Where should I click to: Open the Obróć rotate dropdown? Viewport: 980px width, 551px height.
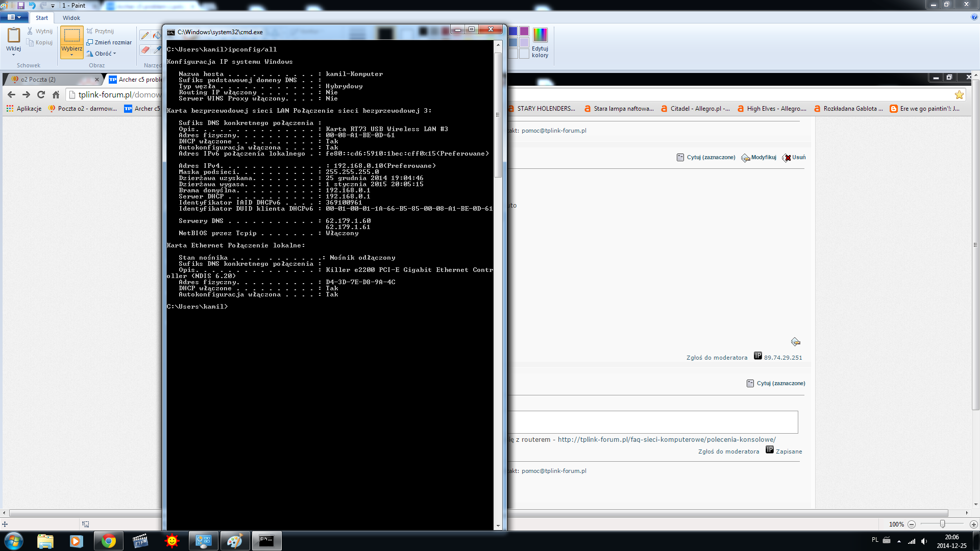tap(102, 54)
